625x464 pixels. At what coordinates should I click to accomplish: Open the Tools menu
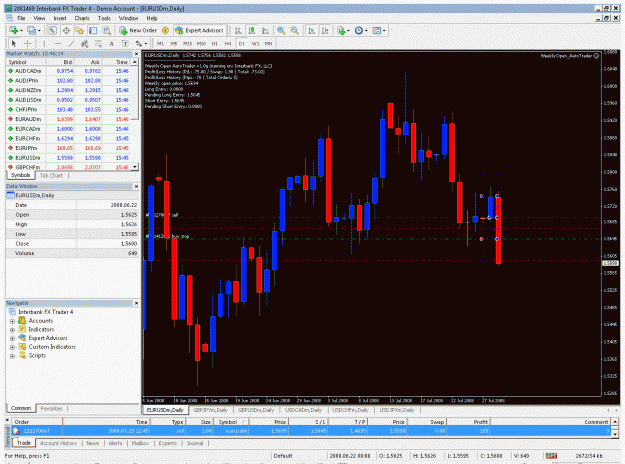pos(104,18)
